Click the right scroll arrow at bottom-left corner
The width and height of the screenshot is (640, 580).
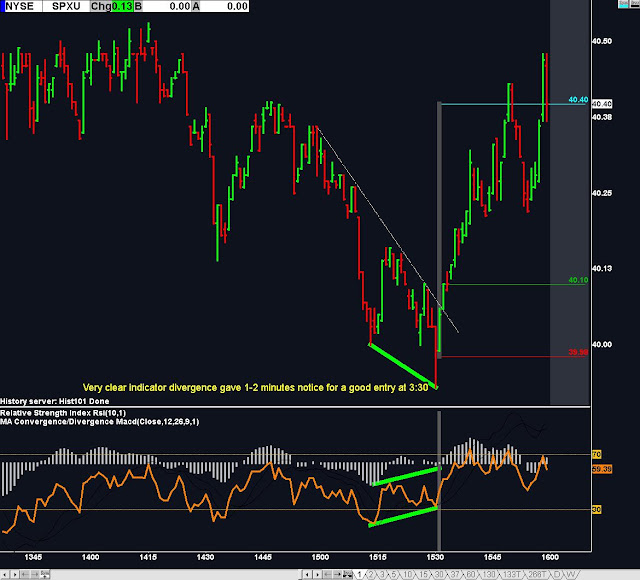15,574
